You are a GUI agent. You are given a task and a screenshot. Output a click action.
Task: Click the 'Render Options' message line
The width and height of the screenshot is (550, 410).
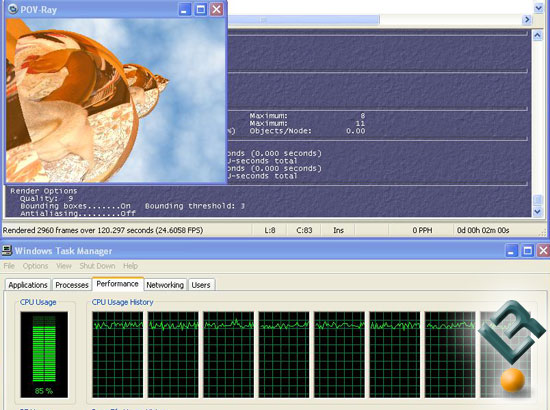pyautogui.click(x=43, y=191)
